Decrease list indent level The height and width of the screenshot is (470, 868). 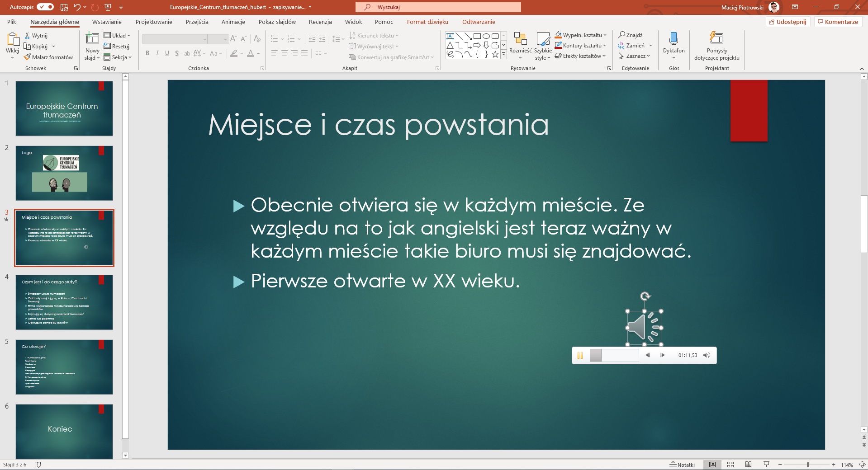pos(312,39)
